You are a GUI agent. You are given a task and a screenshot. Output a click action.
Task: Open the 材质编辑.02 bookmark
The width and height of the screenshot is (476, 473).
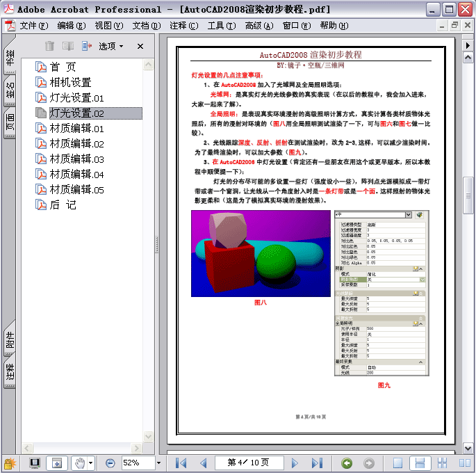click(77, 144)
